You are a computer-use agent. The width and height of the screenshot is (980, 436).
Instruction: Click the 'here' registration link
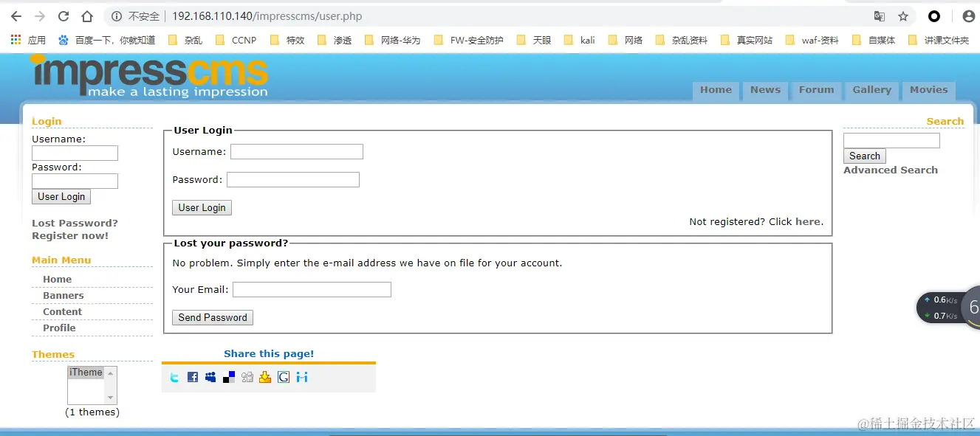[807, 221]
